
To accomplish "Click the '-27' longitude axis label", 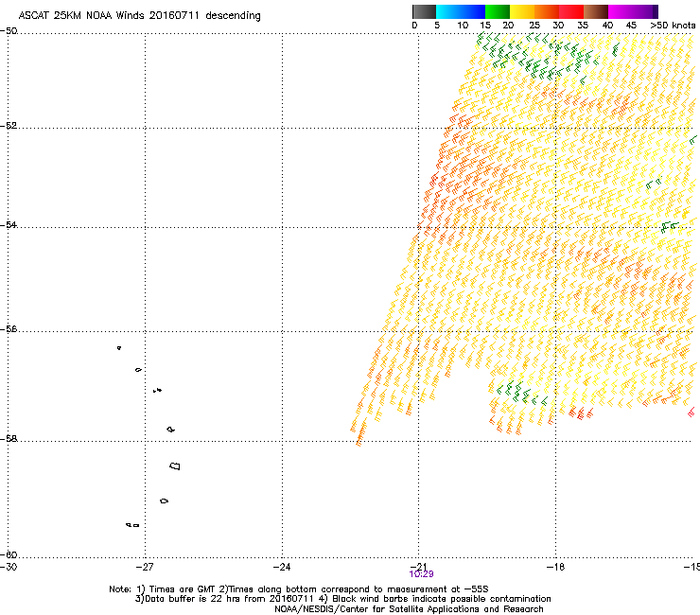I will [x=145, y=567].
